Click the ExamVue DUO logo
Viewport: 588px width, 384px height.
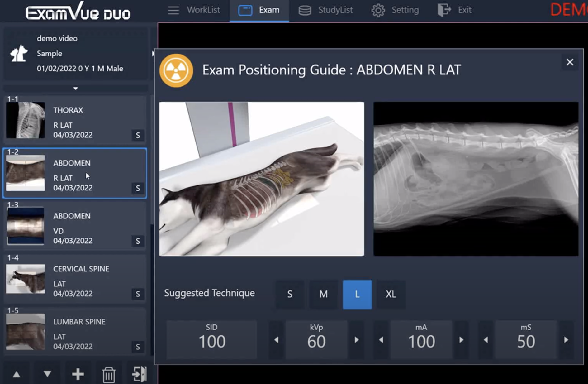pos(78,11)
